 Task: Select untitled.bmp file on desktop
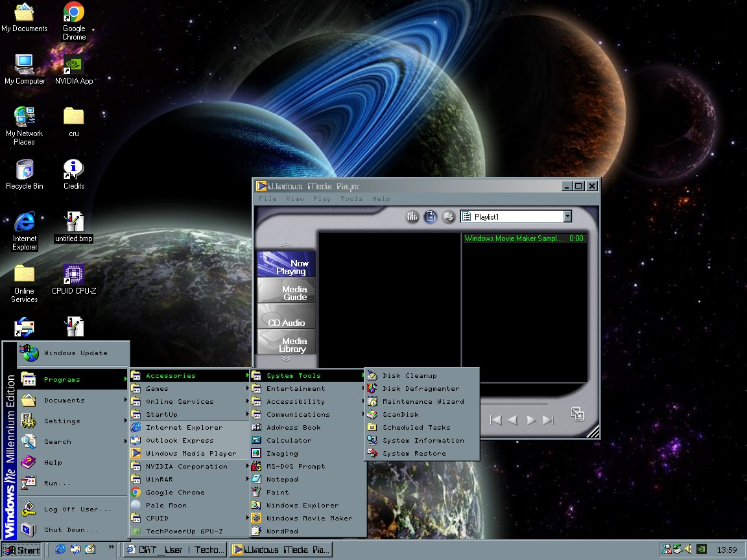74,227
